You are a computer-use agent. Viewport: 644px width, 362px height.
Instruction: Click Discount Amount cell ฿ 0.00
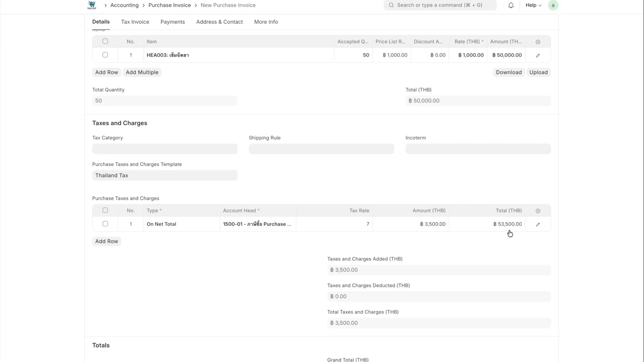(430, 55)
